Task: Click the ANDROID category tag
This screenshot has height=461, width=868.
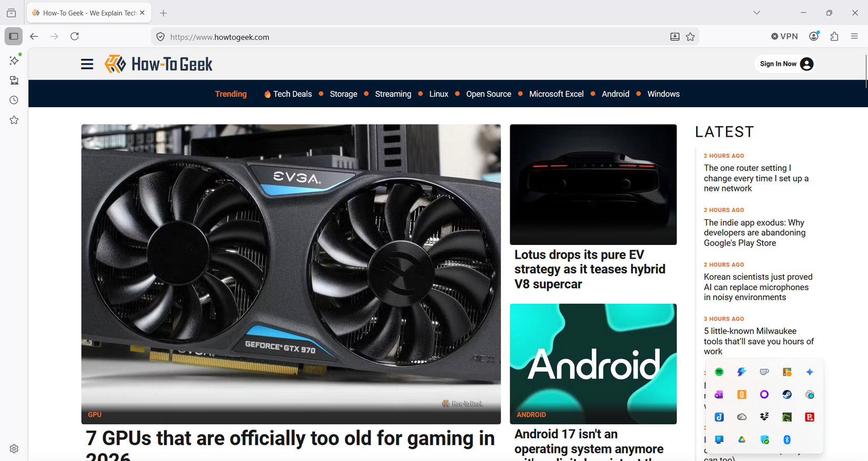Action: pyautogui.click(x=531, y=415)
